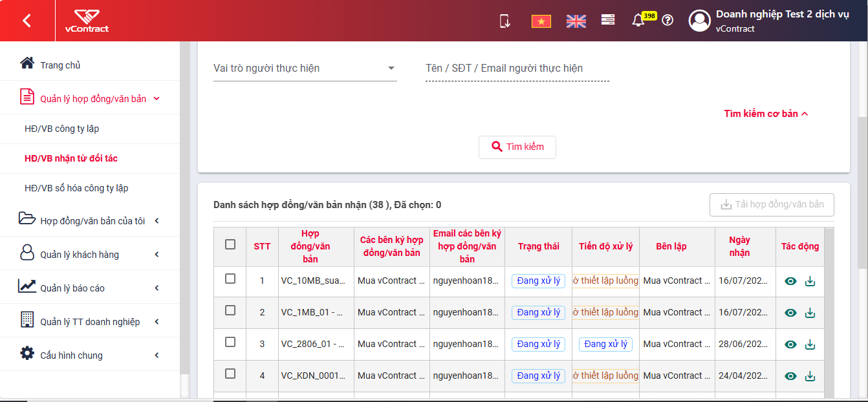Switch language to English UK flag
Image resolution: width=868 pixels, height=402 pixels.
[x=576, y=21]
